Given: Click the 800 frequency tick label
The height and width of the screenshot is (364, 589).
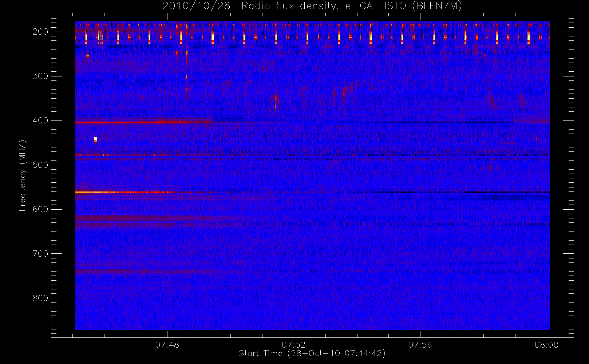Looking at the screenshot, I should click(40, 298).
